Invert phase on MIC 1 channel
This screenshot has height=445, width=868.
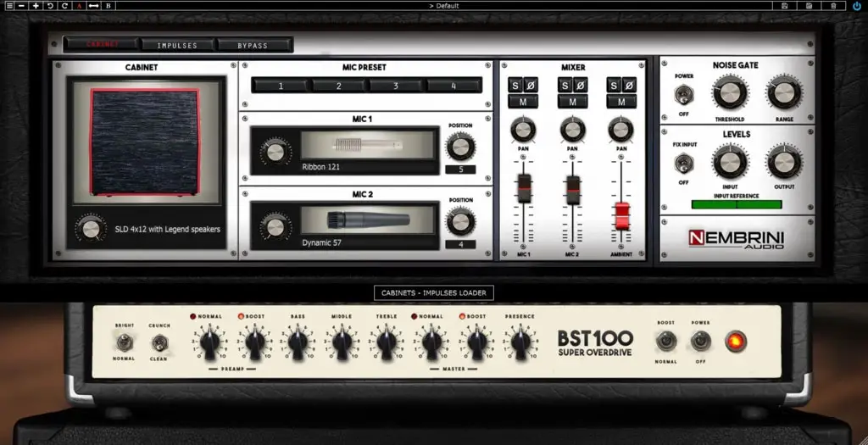click(x=531, y=86)
